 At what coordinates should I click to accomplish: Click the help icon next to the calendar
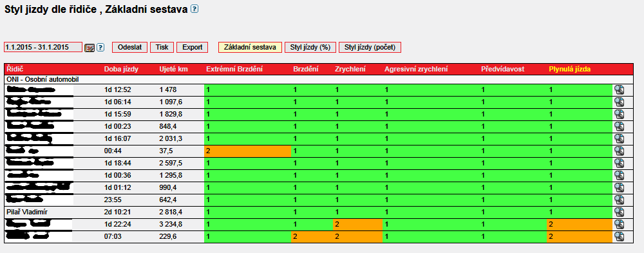(x=100, y=47)
